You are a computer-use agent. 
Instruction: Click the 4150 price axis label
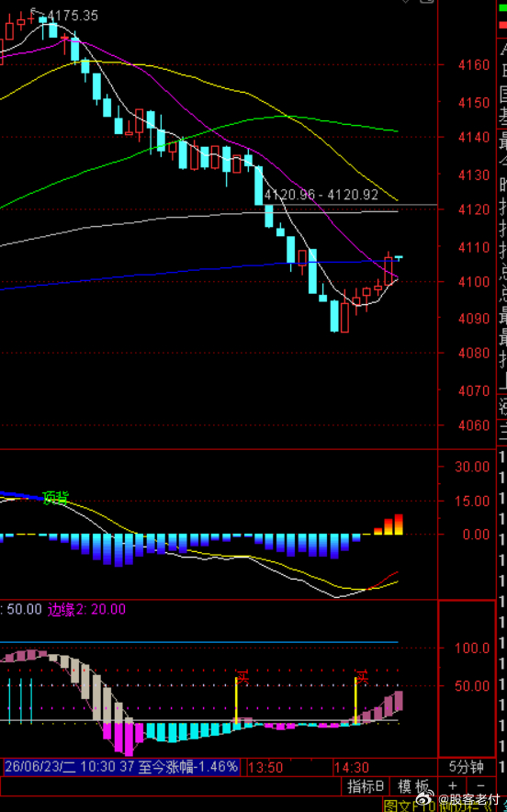(472, 102)
